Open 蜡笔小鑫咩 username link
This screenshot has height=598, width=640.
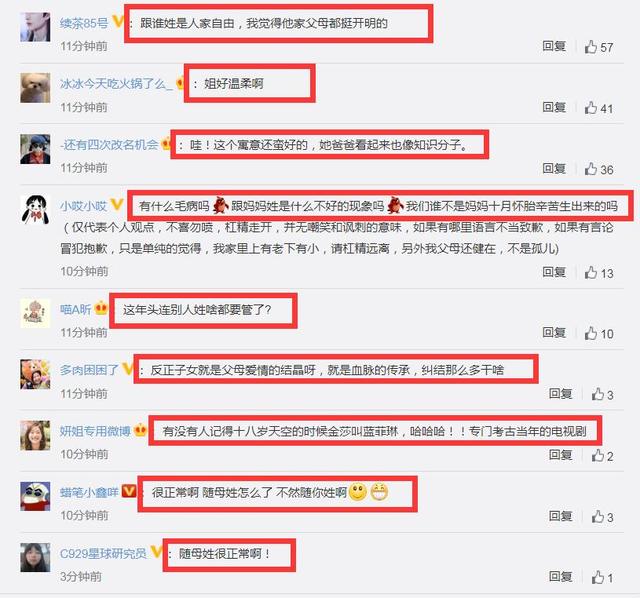(89, 492)
